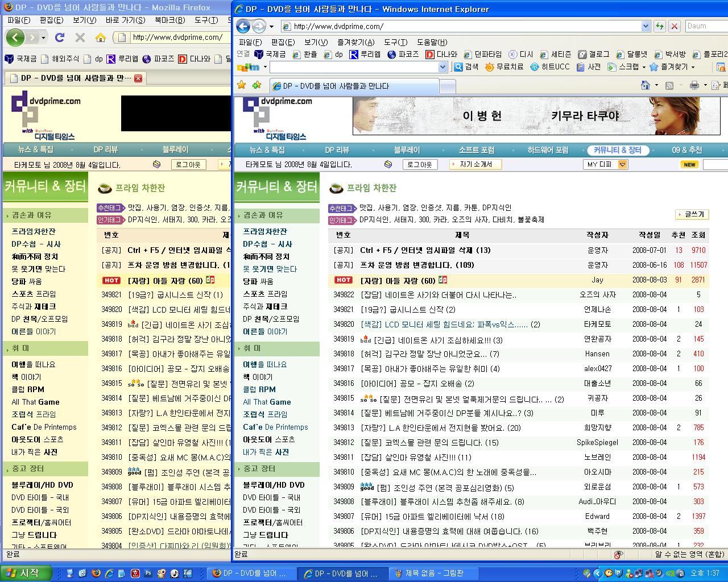Click the Daum 검색 search icon
This screenshot has height=582, width=728.
click(x=458, y=66)
